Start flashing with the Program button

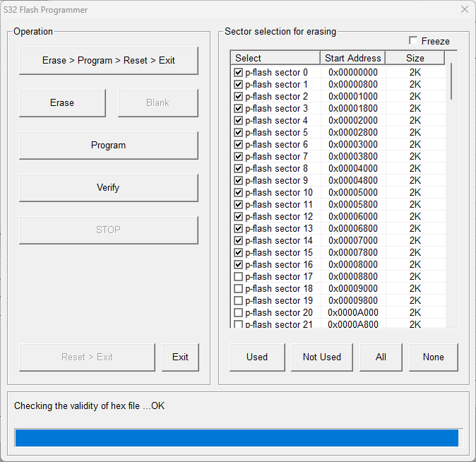[108, 146]
